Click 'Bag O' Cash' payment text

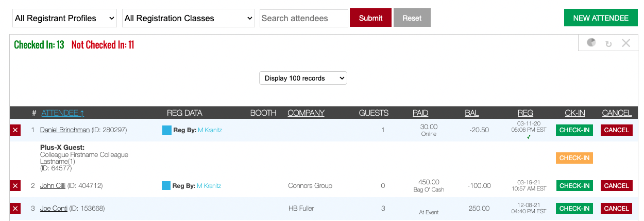(x=429, y=190)
